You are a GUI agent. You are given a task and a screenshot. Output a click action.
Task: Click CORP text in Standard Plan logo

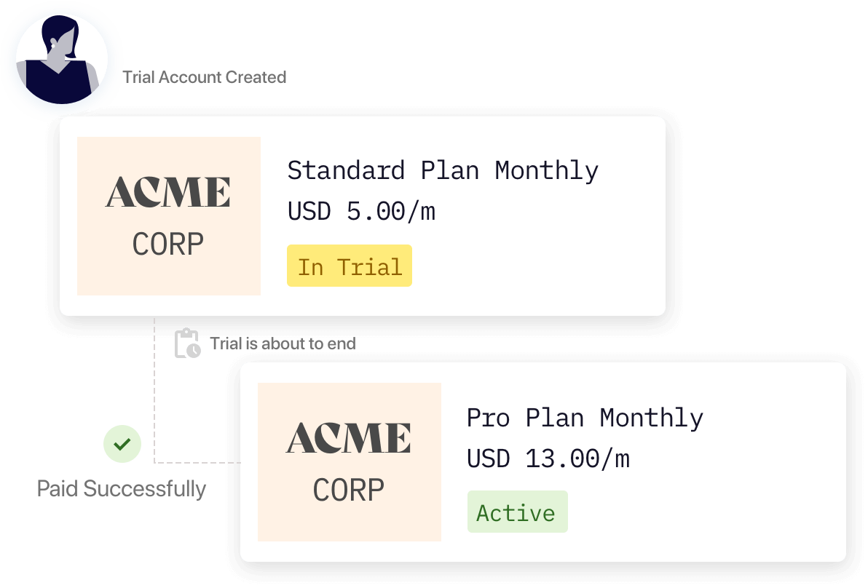[x=168, y=245]
